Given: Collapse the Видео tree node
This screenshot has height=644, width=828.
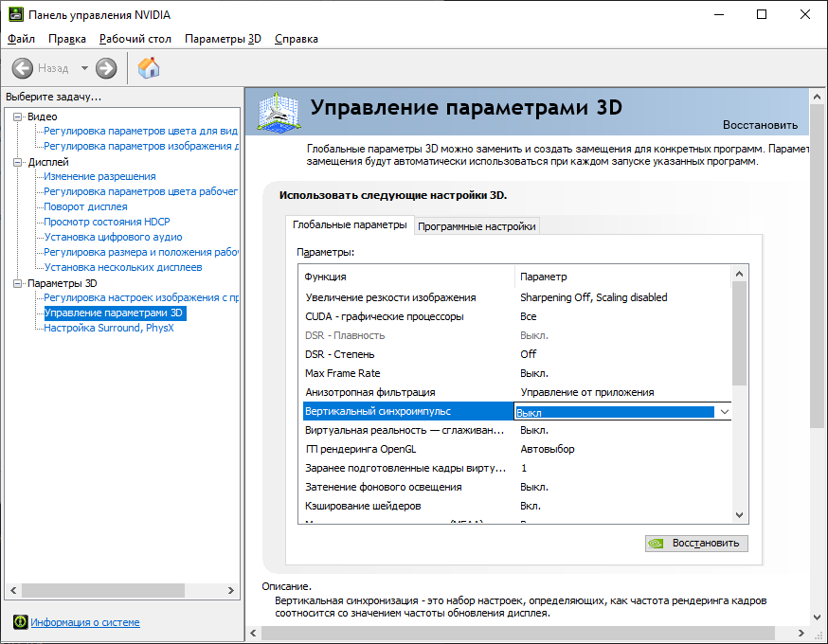Looking at the screenshot, I should tap(17, 116).
